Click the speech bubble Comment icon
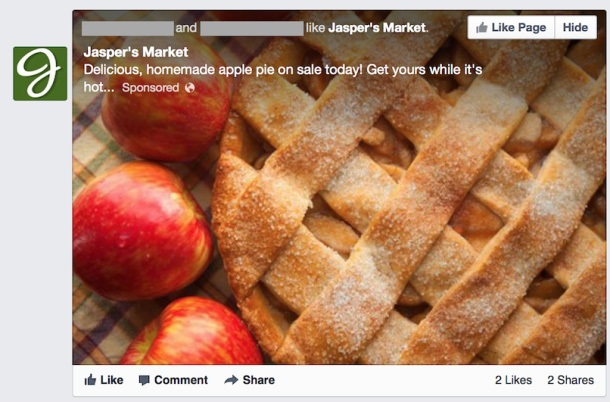Screen dimensions: 610x402 click(144, 380)
